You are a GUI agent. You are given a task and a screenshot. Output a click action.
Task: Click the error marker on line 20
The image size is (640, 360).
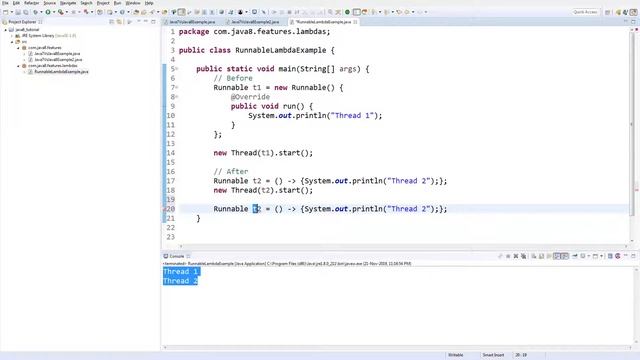click(x=165, y=209)
